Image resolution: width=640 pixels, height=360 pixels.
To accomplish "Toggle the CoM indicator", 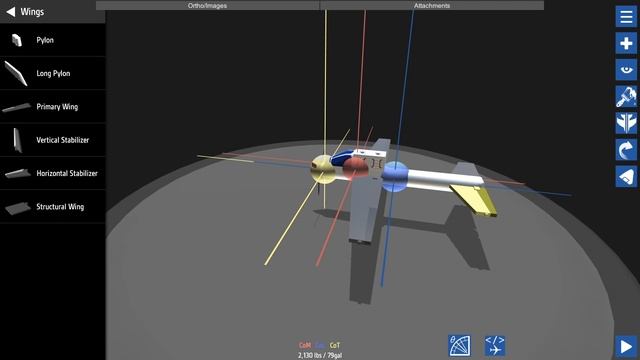I will [304, 345].
